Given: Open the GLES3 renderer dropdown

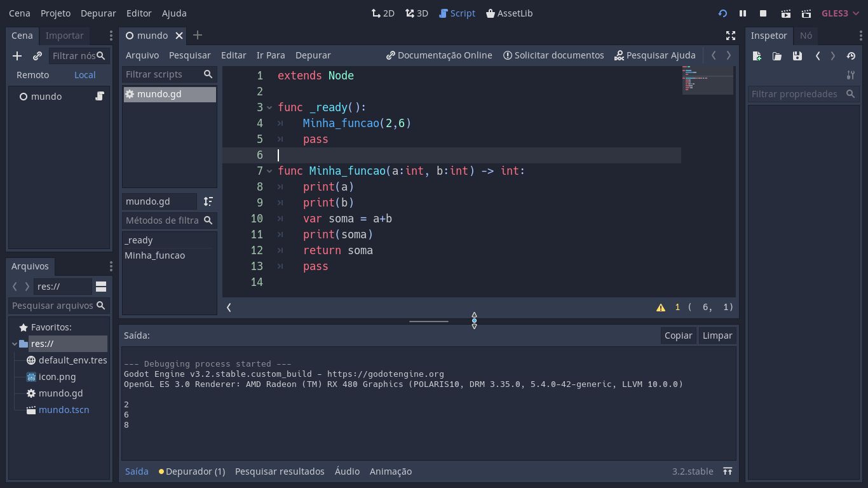Looking at the screenshot, I should pyautogui.click(x=839, y=13).
